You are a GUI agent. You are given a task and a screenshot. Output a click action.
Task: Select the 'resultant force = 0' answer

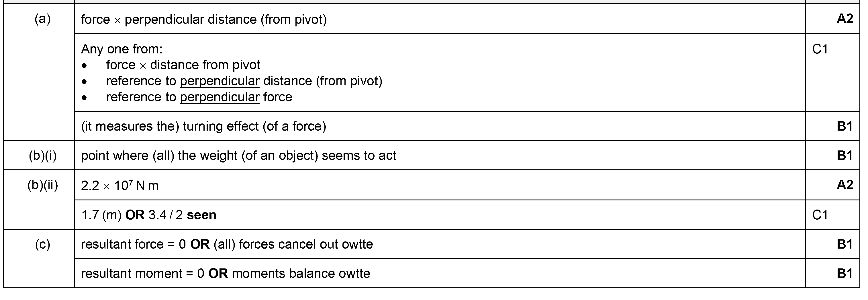tap(134, 244)
